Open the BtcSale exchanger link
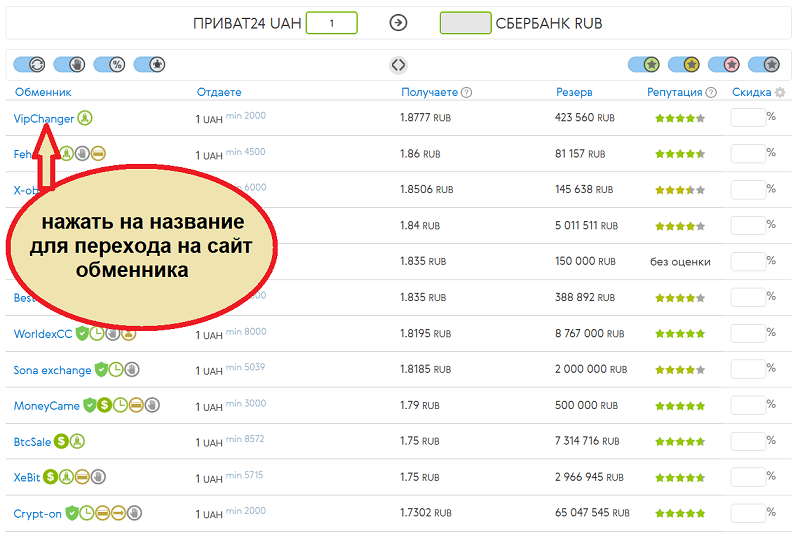The width and height of the screenshot is (800, 538). 32,442
